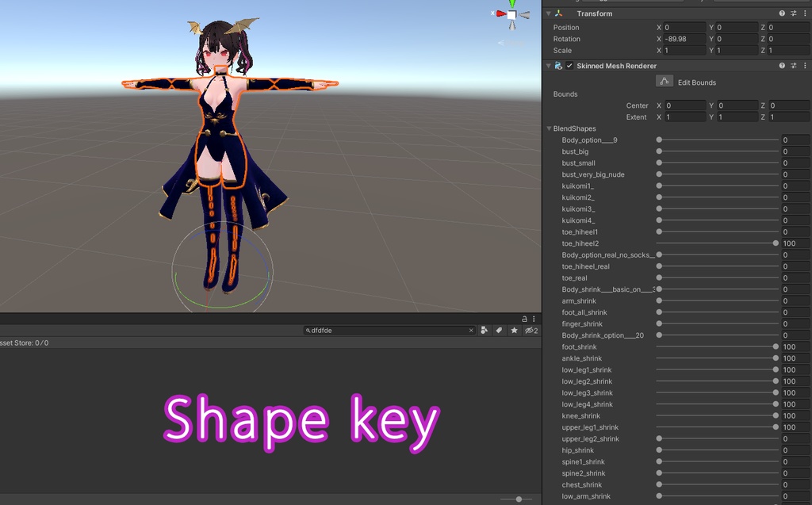This screenshot has width=812, height=505.
Task: Select the low_leg3_shrink label
Action: click(588, 392)
